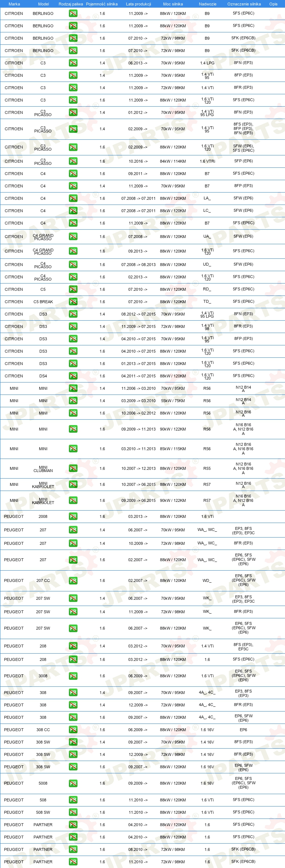Click fuel icon in C4 Grand Picasso 09.2013 row
Screen dimensions: 285x868
point(73,251)
